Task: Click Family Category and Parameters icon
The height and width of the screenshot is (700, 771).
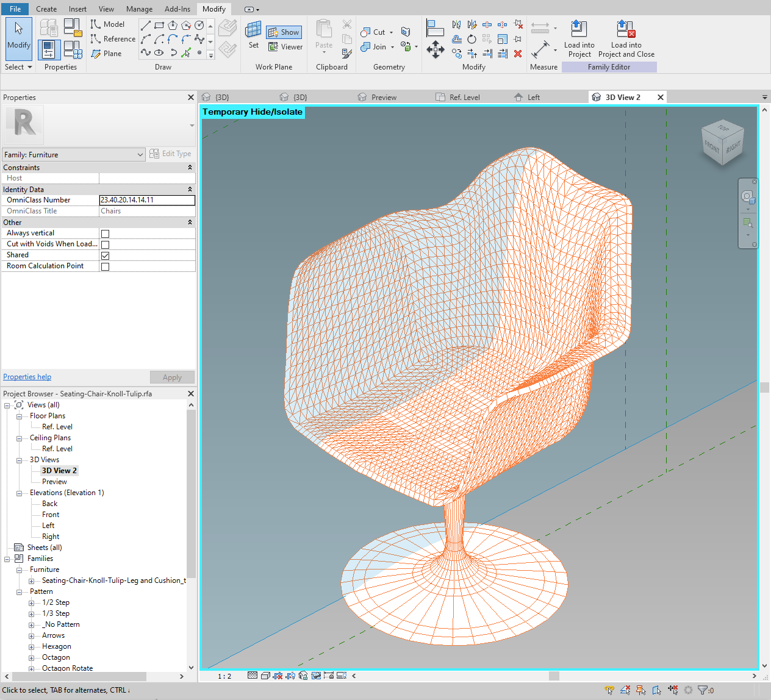Action: 73,27
